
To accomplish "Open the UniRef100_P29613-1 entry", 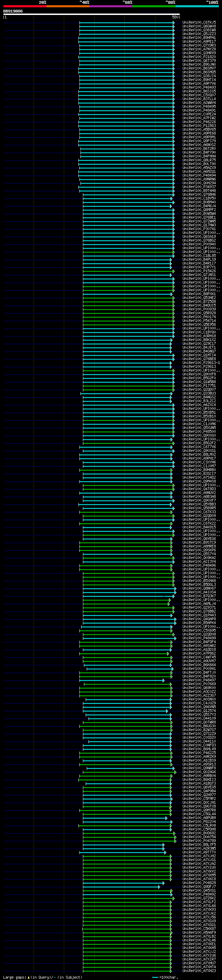I will click(x=201, y=363).
